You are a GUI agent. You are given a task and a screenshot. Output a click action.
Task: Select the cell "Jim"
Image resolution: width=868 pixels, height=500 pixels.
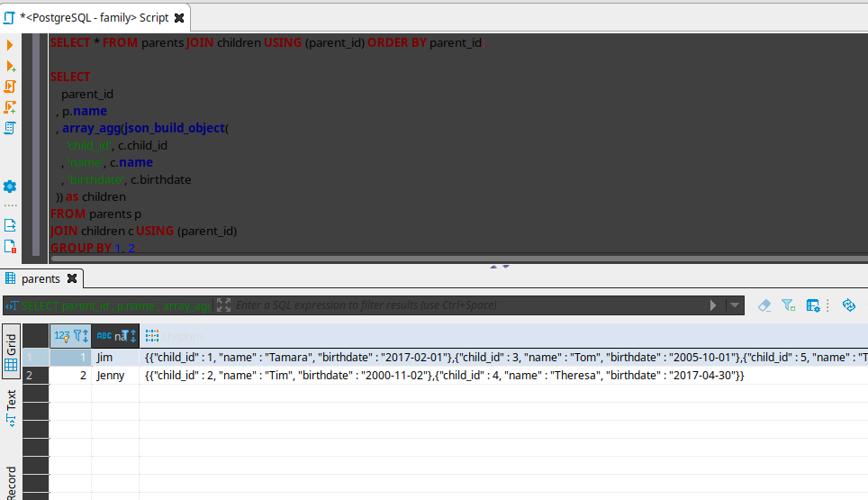115,357
